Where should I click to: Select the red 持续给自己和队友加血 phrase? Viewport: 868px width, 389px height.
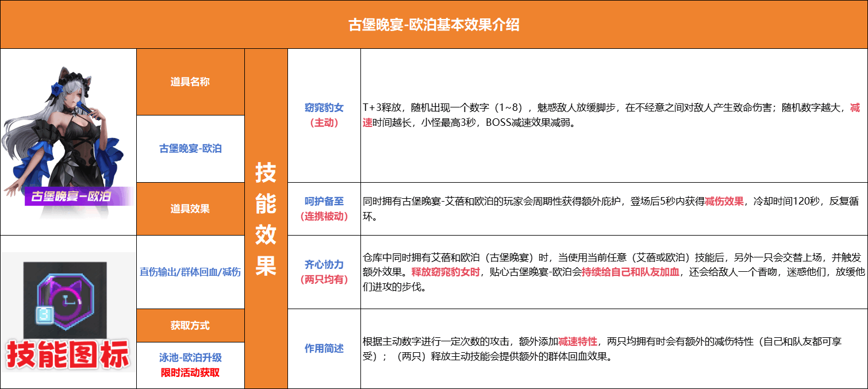click(631, 272)
